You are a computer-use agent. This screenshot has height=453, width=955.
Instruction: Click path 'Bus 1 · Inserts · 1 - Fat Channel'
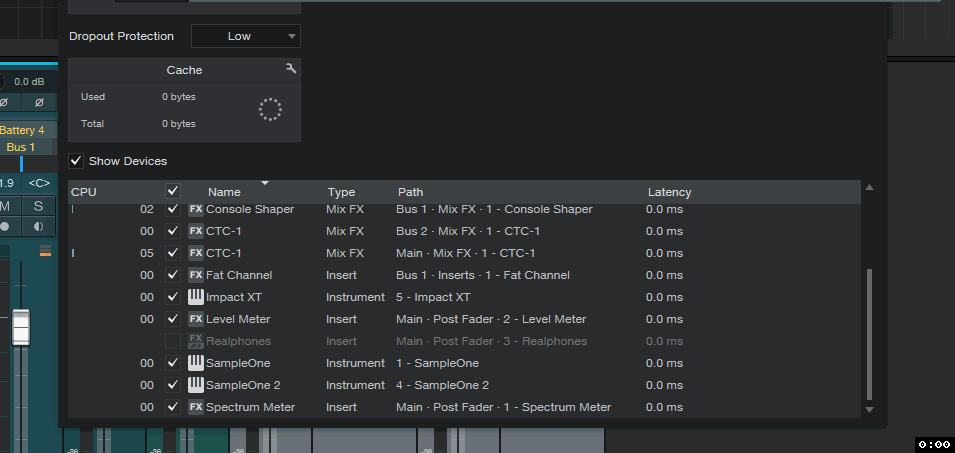coord(482,275)
